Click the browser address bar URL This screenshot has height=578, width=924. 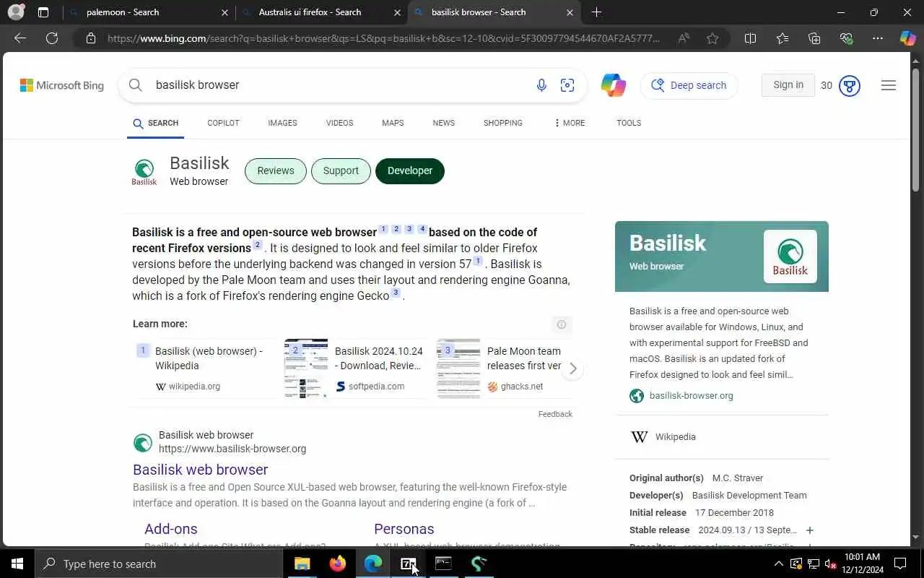coord(383,38)
